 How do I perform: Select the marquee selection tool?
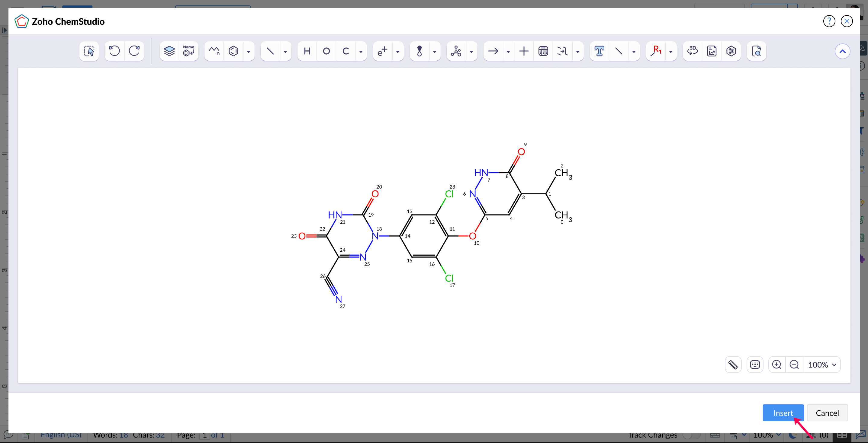(89, 51)
